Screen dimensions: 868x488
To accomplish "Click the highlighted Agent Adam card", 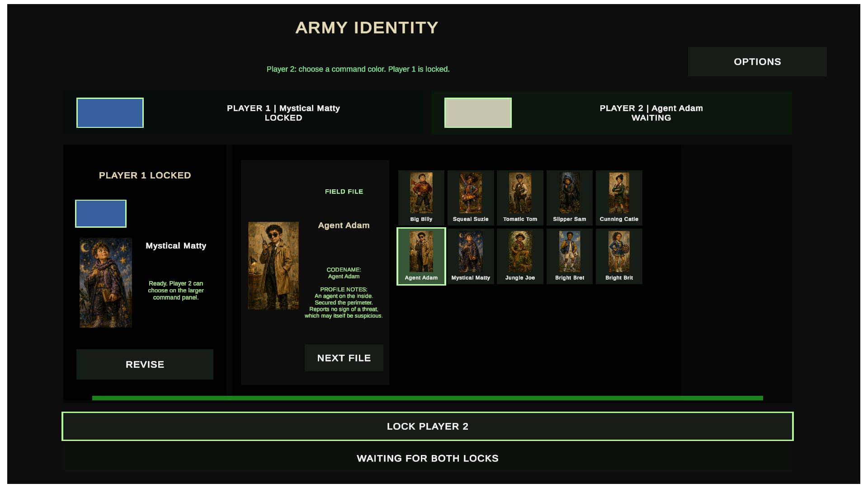I will click(421, 256).
